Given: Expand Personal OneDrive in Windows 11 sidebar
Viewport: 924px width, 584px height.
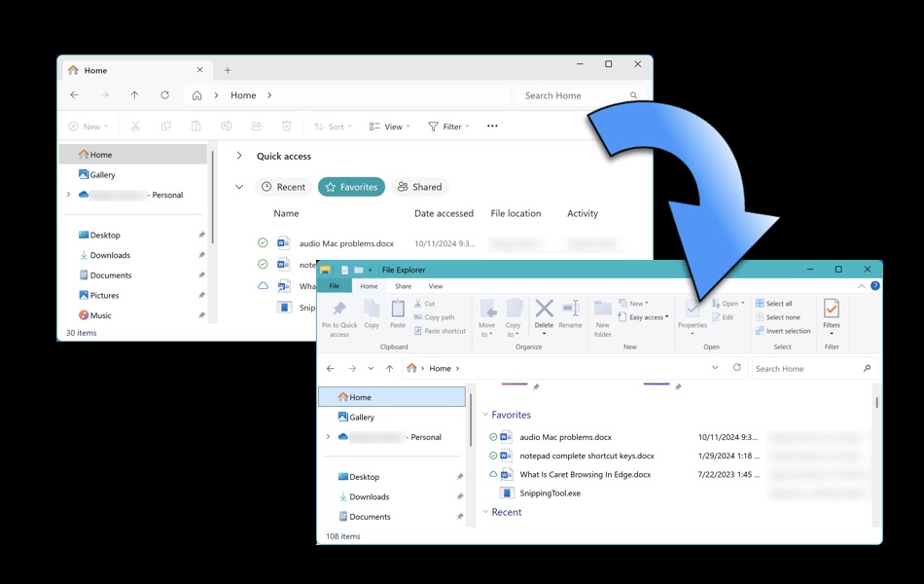Looking at the screenshot, I should pos(68,194).
